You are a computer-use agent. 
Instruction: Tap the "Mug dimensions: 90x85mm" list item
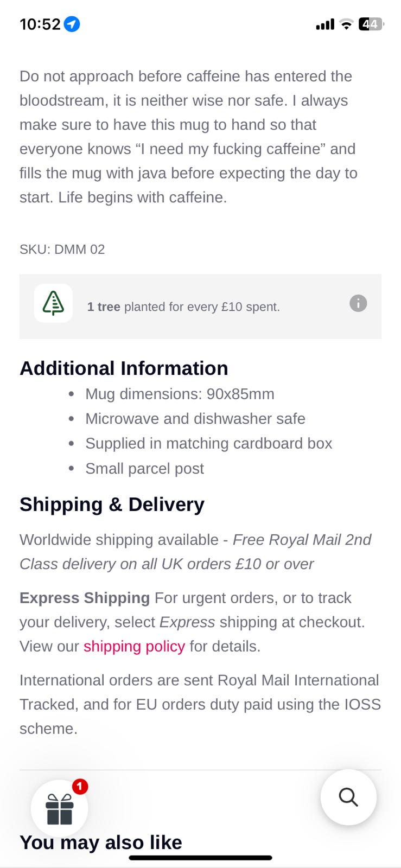(x=180, y=394)
